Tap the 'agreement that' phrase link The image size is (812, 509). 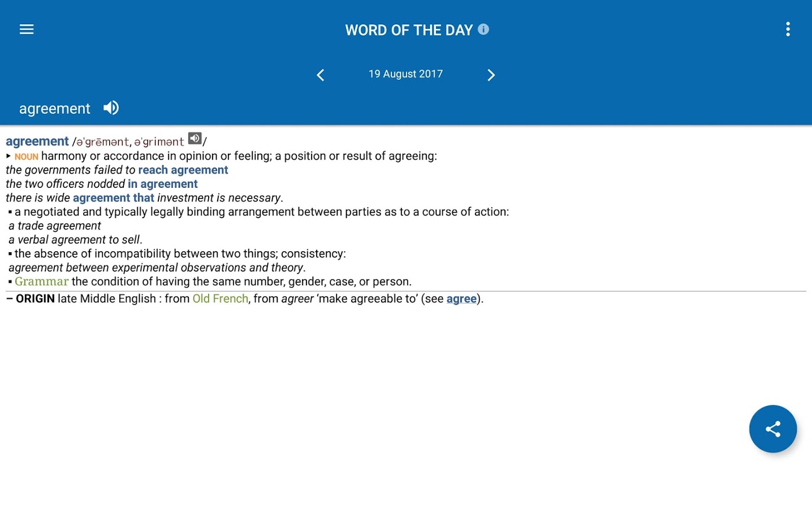click(x=114, y=198)
